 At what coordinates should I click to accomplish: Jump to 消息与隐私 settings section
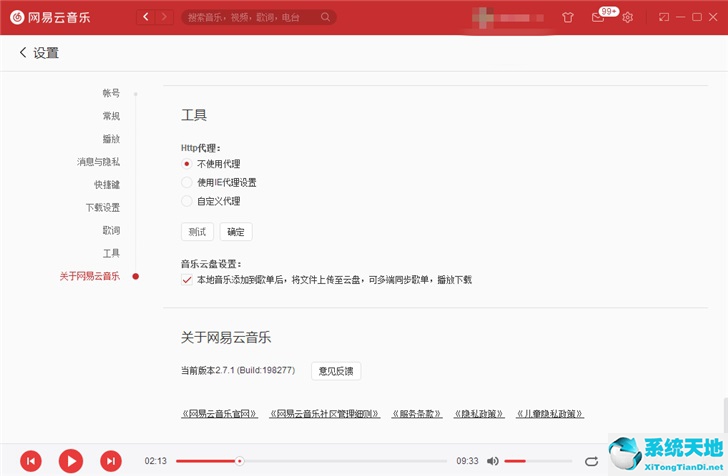click(98, 162)
